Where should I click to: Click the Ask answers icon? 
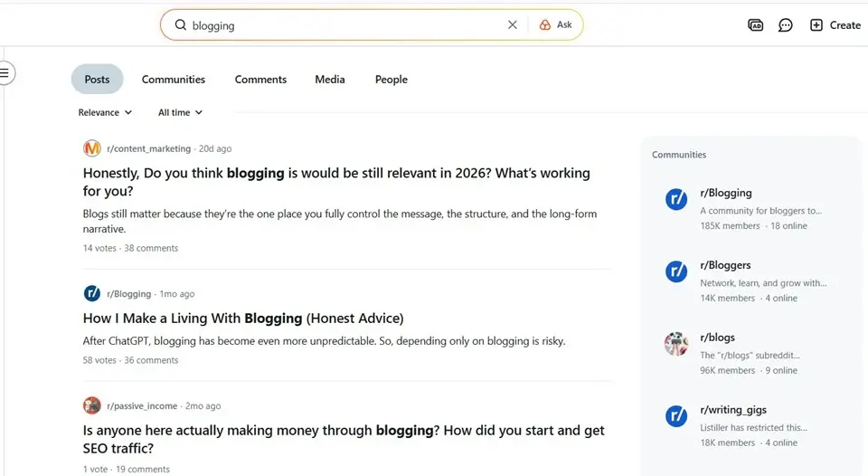coord(545,25)
